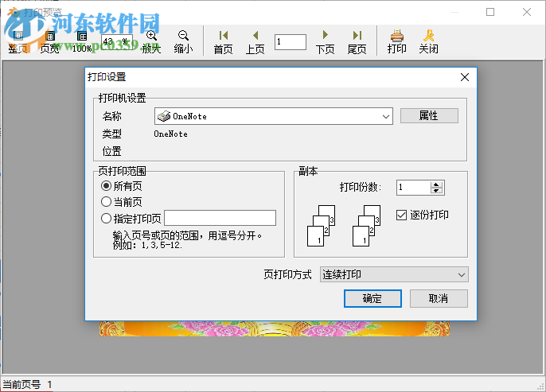
Task: Click the specified pages text field
Action: click(220, 218)
